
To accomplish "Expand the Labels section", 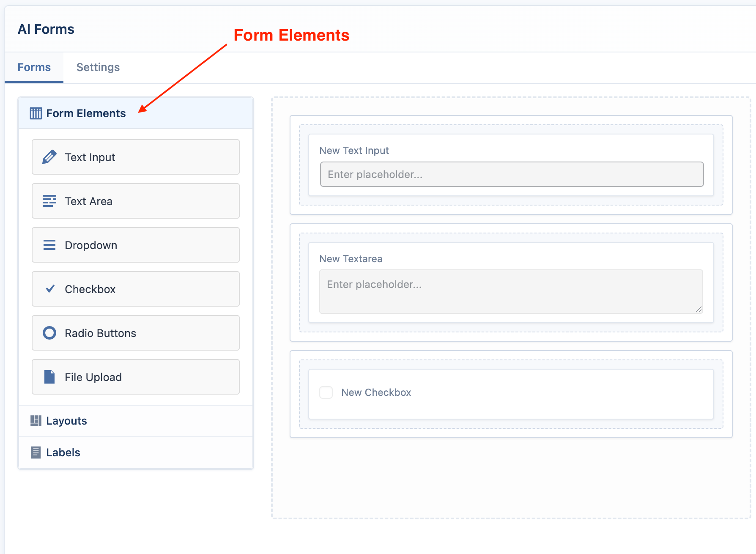I will point(136,453).
